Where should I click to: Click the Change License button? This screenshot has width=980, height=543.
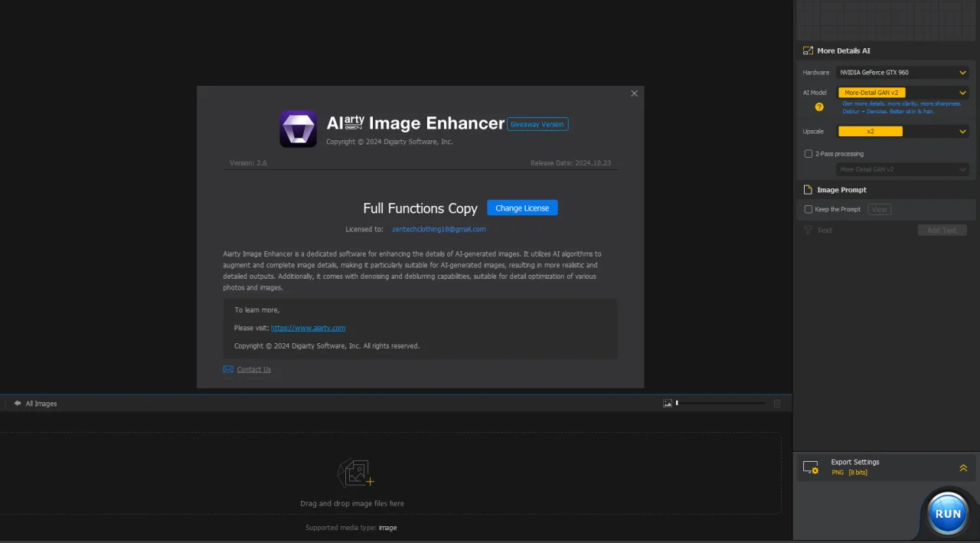click(522, 208)
